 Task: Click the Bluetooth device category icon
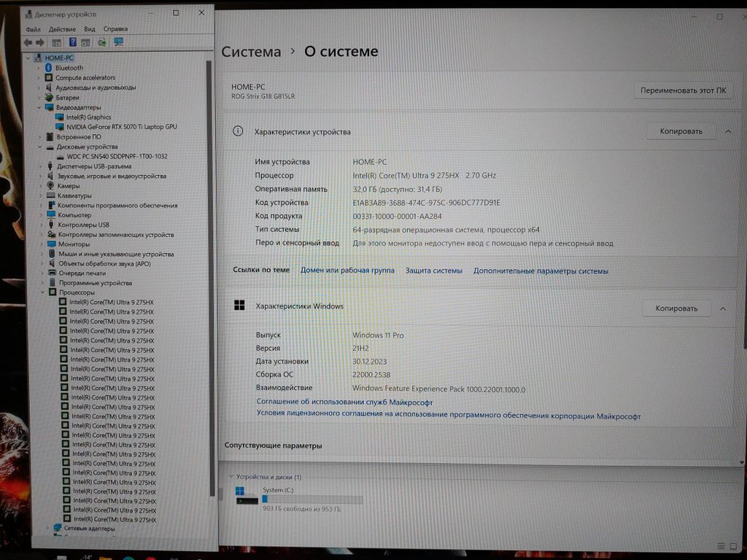49,68
